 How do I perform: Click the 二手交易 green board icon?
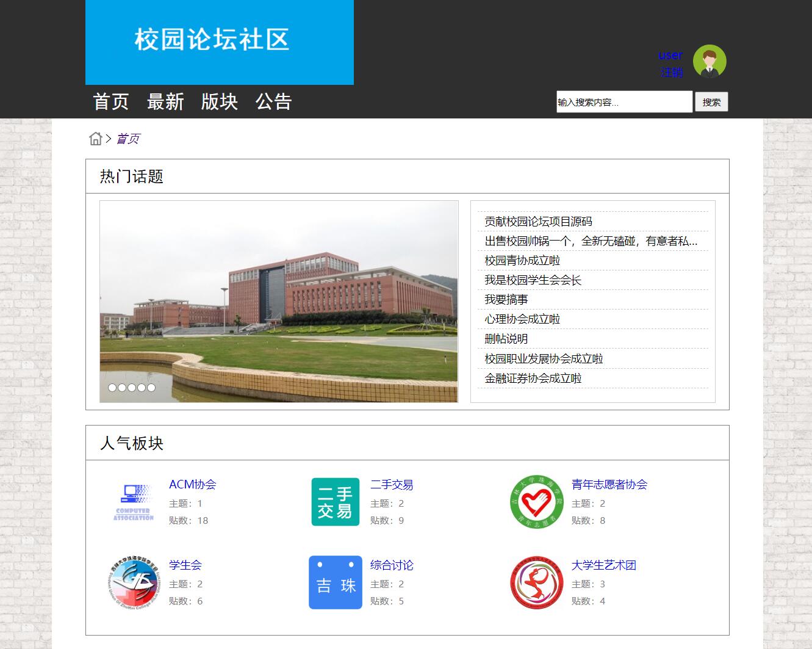click(x=335, y=501)
